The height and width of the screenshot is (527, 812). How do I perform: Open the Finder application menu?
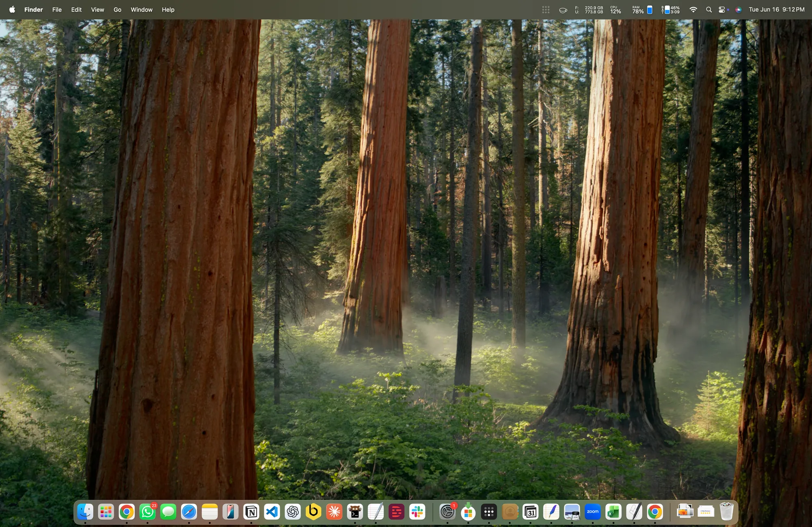[x=33, y=9]
